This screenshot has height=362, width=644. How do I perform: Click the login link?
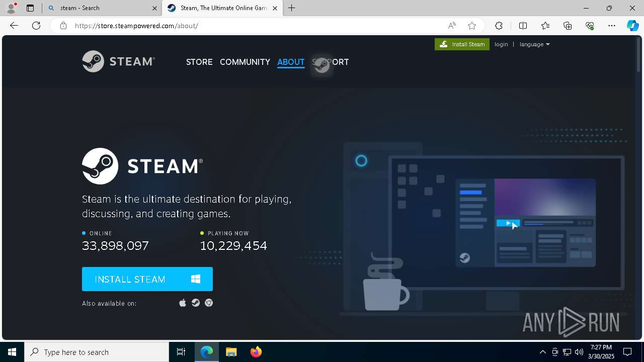click(501, 44)
